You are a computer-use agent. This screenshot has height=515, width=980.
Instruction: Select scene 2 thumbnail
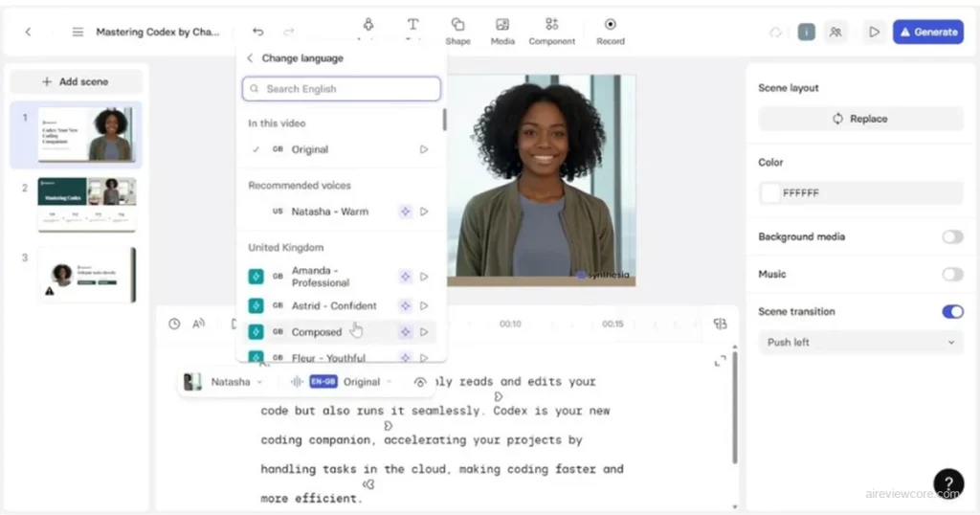click(86, 205)
